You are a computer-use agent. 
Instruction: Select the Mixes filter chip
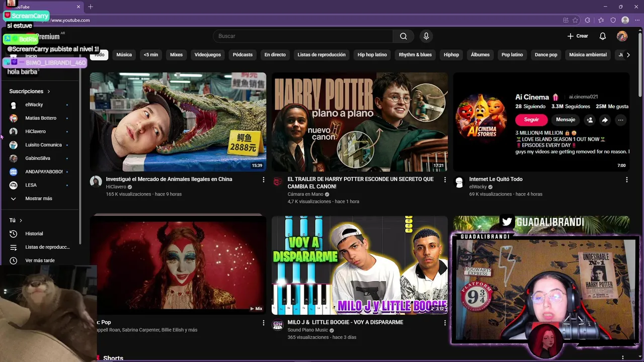(x=176, y=55)
